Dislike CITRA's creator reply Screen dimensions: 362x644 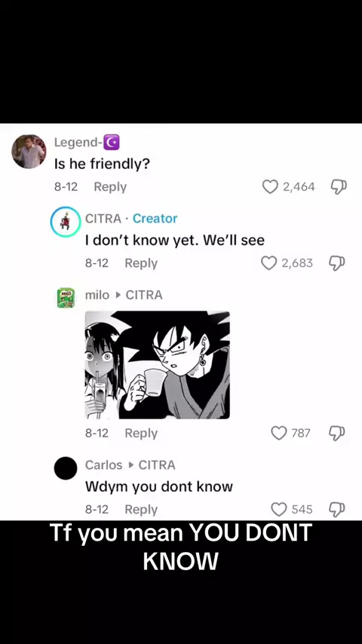(x=337, y=263)
